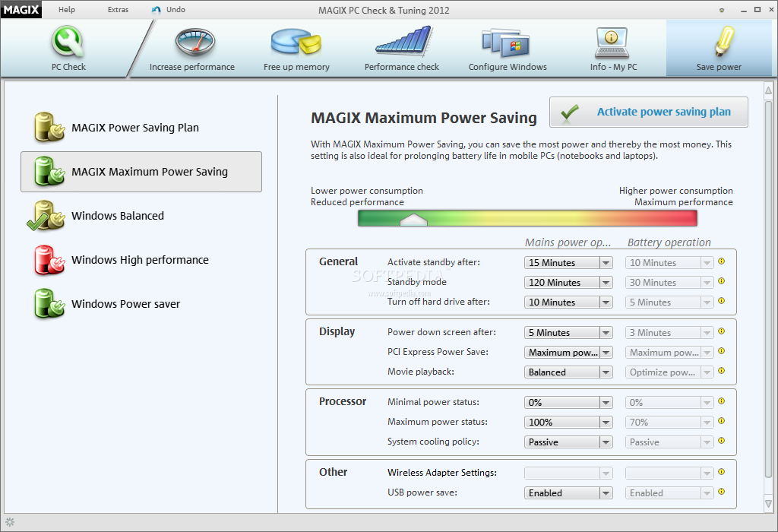Image resolution: width=778 pixels, height=532 pixels.
Task: Click Undo in the menu bar
Action: click(176, 9)
